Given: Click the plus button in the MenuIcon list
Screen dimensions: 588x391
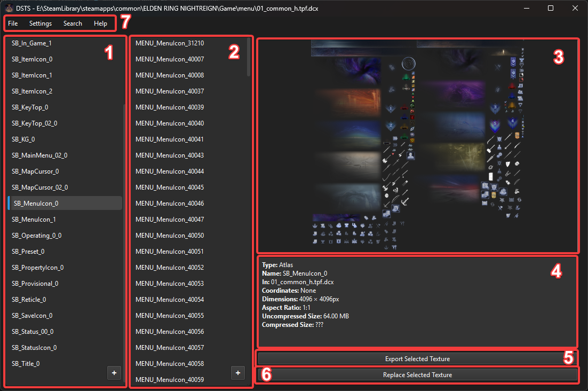Looking at the screenshot, I should [x=238, y=373].
